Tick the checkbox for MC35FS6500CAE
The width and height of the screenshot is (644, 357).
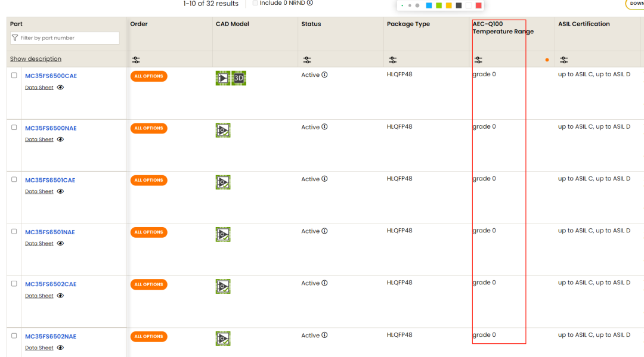(x=14, y=76)
